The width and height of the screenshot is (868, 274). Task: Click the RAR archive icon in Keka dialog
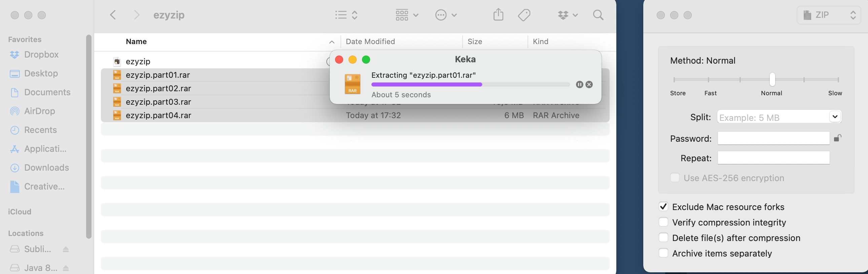[353, 84]
